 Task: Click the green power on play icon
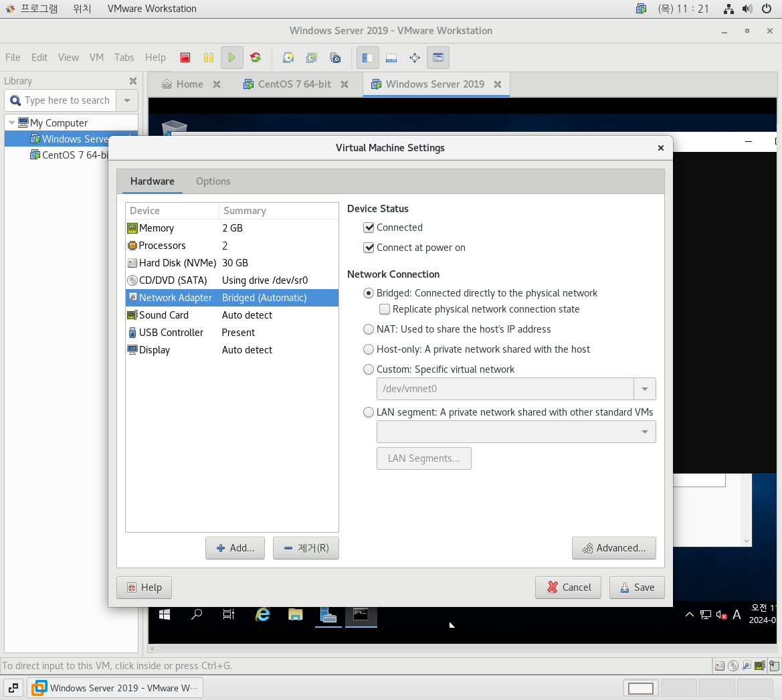(x=232, y=58)
